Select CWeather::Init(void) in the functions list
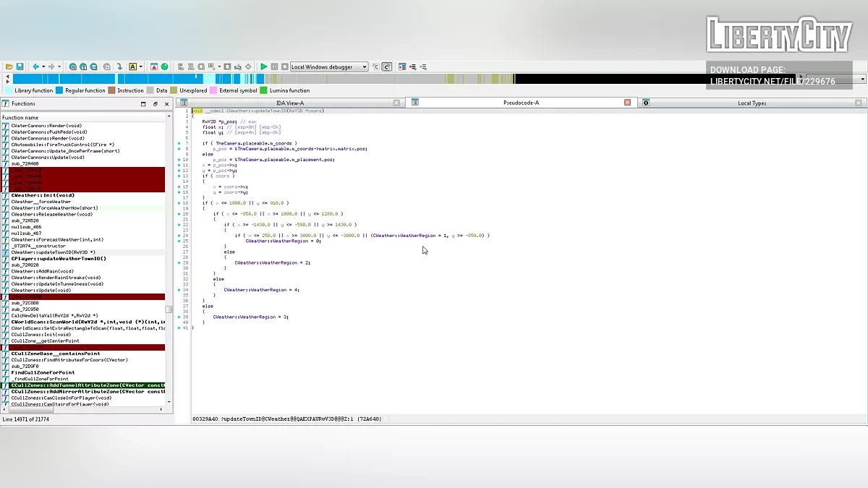This screenshot has height=488, width=868. tap(43, 195)
